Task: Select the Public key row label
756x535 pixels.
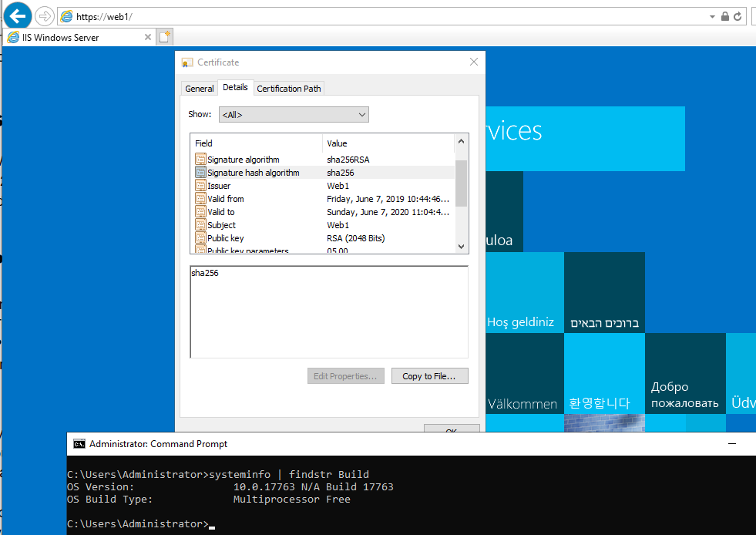Action: coord(226,238)
